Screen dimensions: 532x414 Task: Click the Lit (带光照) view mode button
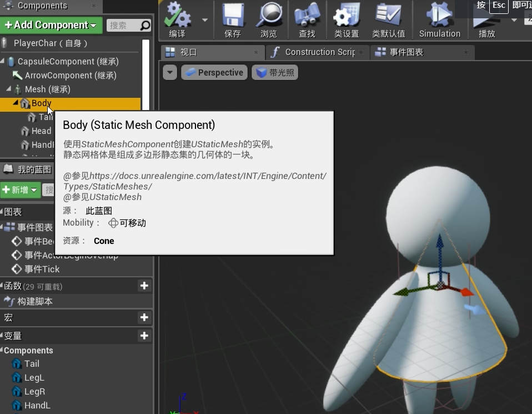(275, 73)
